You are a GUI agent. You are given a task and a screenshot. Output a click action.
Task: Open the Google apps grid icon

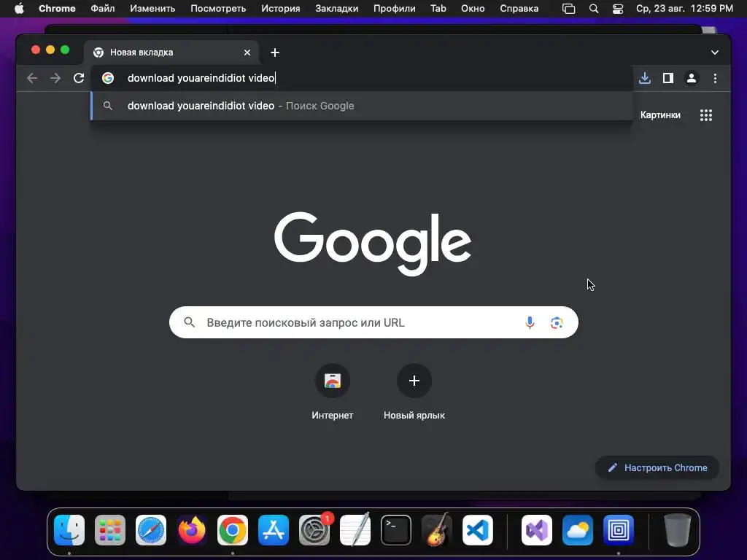[x=706, y=114]
